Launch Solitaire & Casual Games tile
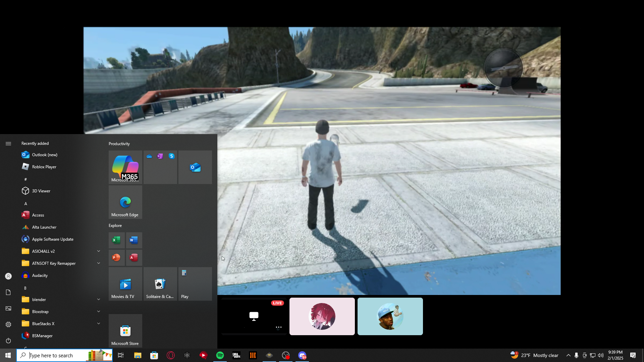 click(160, 284)
